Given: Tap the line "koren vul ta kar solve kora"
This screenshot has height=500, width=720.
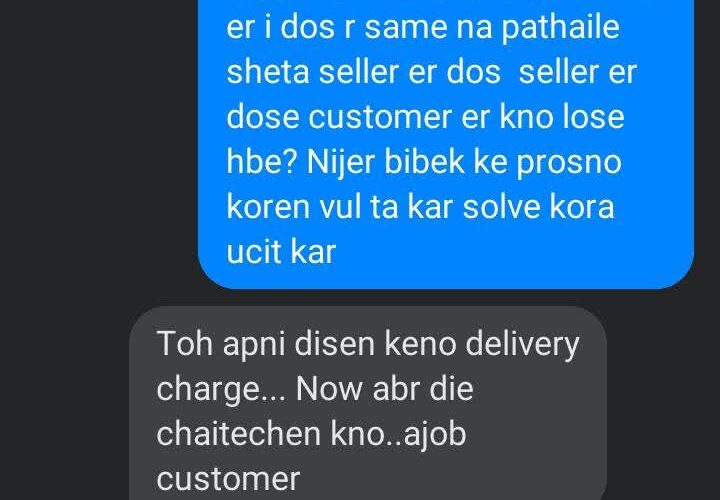Looking at the screenshot, I should pyautogui.click(x=420, y=207).
